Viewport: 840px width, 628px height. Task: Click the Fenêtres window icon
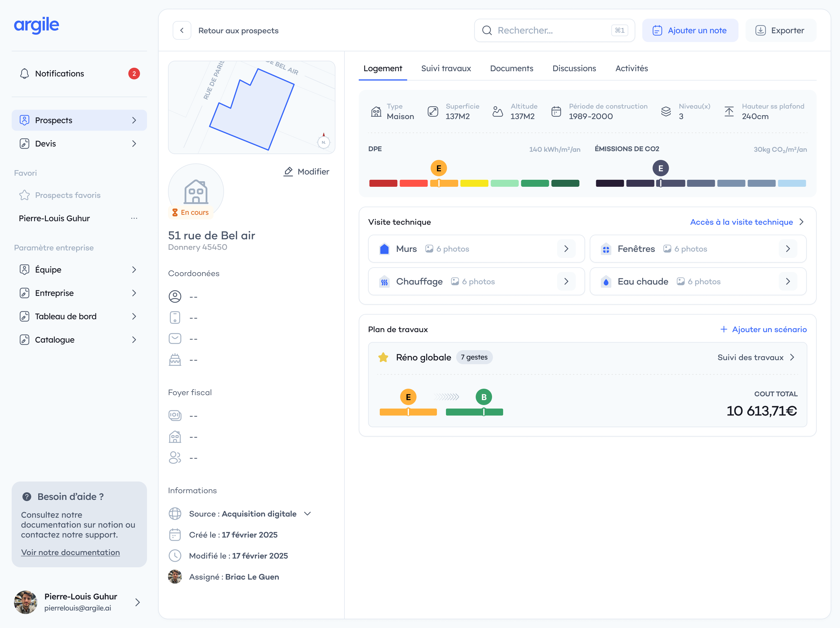[x=606, y=249]
